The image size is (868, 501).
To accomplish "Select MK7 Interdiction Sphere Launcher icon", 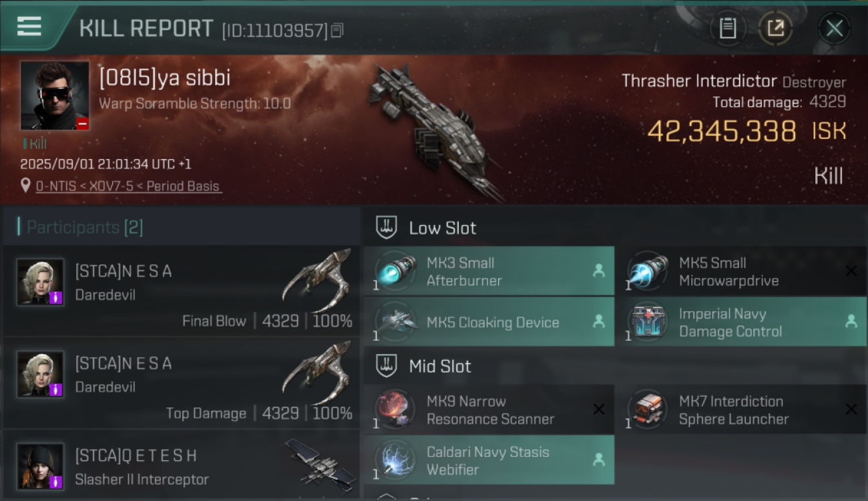I will coord(647,409).
